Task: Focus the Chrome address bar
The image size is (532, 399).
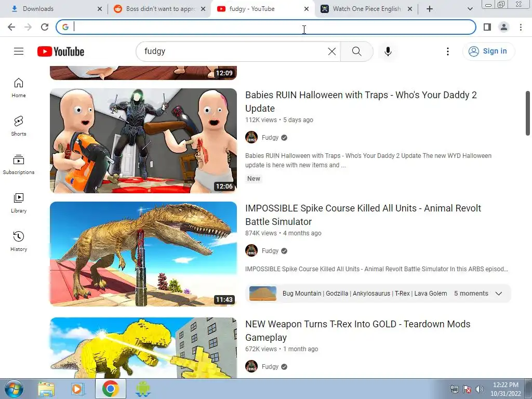Action: click(266, 27)
